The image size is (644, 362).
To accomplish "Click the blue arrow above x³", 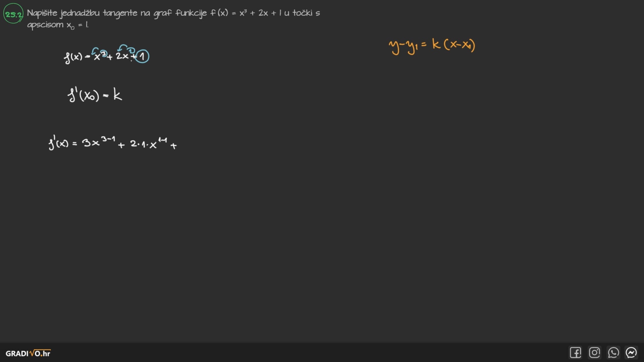I will [x=95, y=50].
